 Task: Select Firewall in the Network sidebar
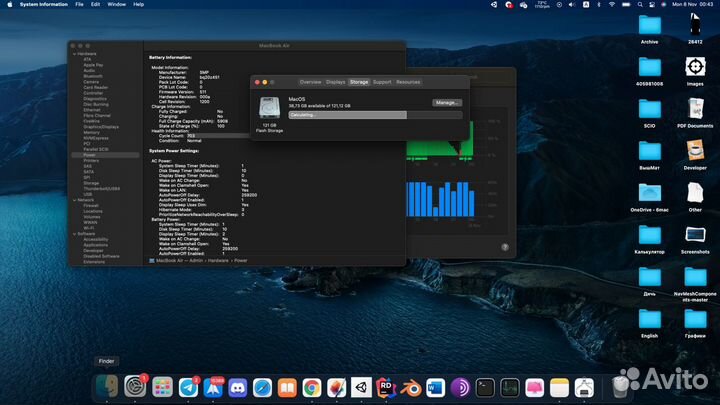[x=91, y=206]
